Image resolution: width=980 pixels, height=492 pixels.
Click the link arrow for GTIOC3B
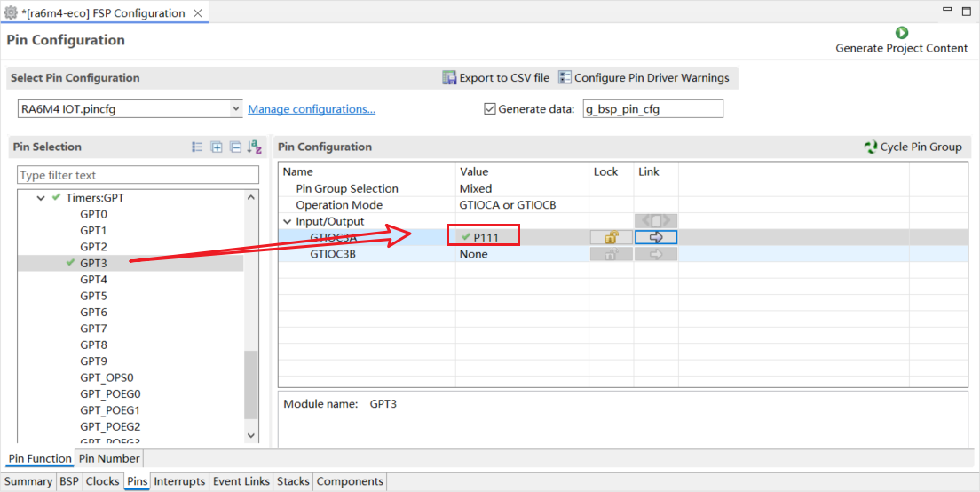coord(656,254)
